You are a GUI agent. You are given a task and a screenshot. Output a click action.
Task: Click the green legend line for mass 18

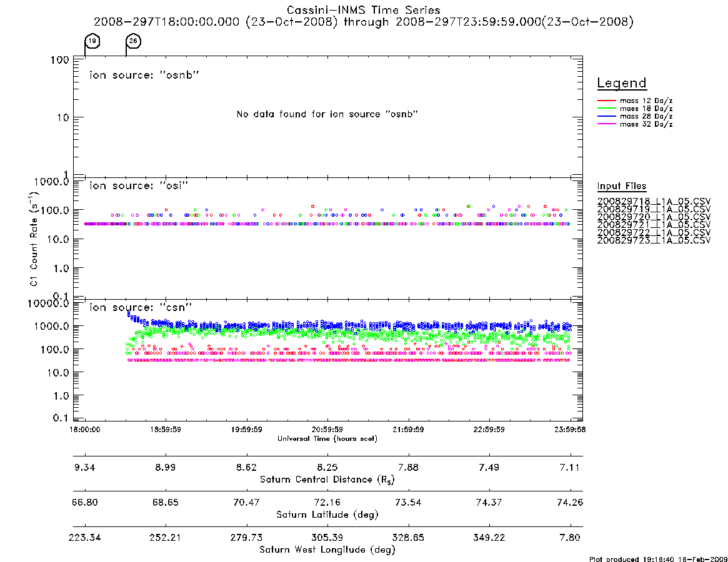coord(606,108)
